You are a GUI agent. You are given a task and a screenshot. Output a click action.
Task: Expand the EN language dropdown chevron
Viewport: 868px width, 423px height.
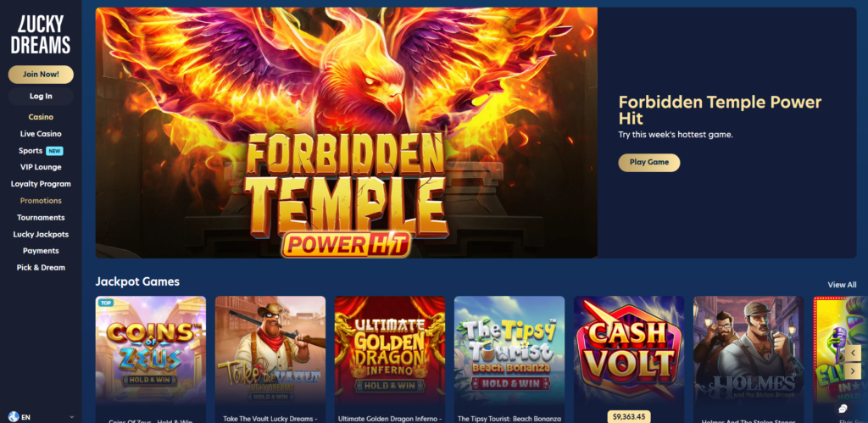pos(71,417)
